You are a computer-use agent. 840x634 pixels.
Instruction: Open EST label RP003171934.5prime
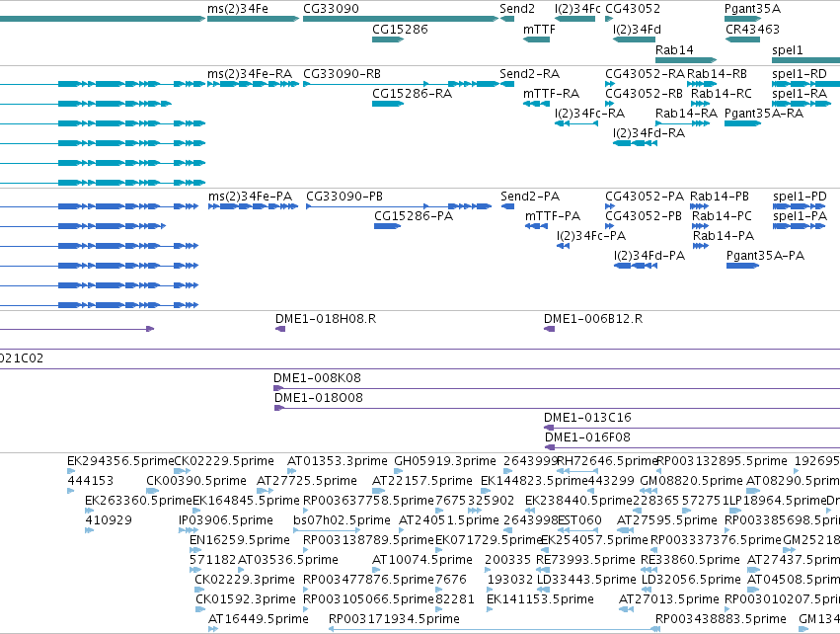(x=394, y=618)
